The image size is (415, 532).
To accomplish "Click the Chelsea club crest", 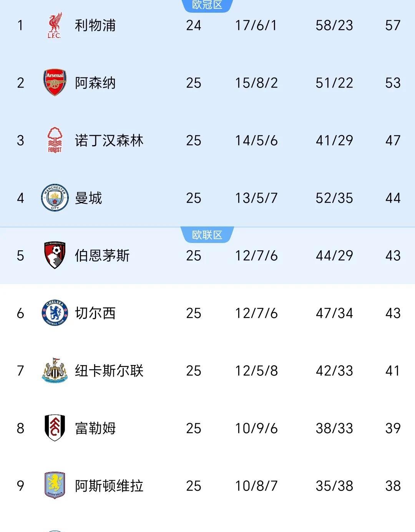I will coord(55,313).
